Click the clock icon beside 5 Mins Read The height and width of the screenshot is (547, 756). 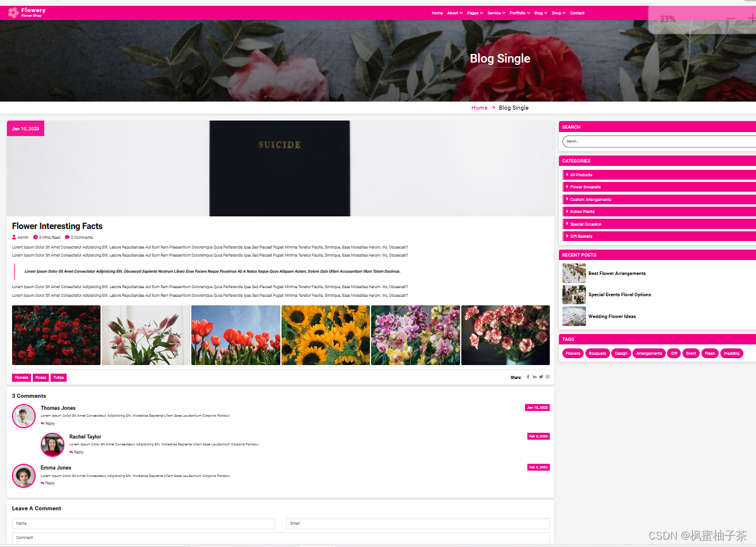35,237
